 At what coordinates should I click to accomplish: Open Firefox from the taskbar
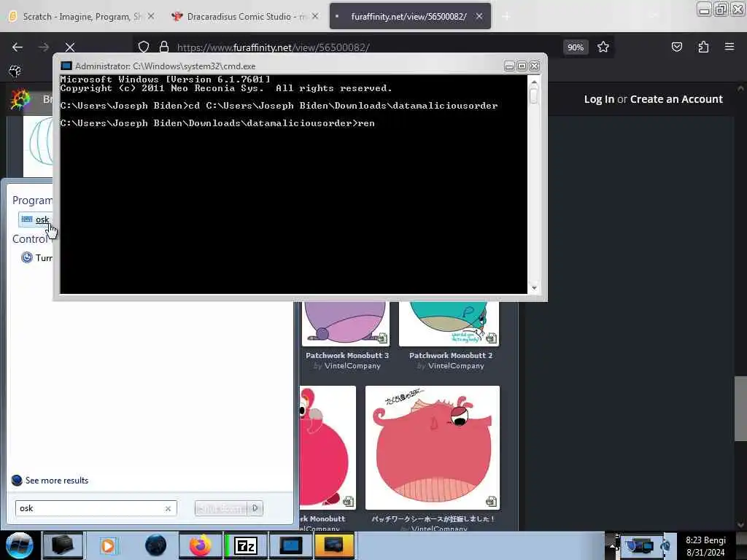click(200, 545)
